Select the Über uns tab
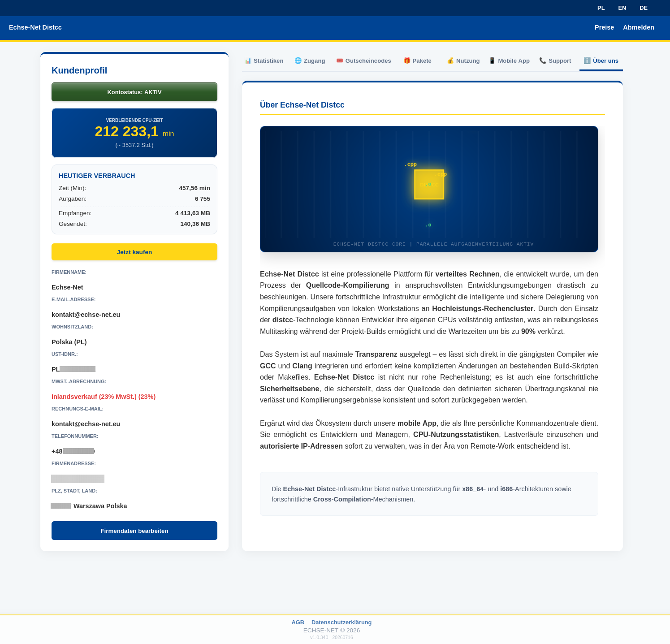The image size is (670, 644). [601, 61]
